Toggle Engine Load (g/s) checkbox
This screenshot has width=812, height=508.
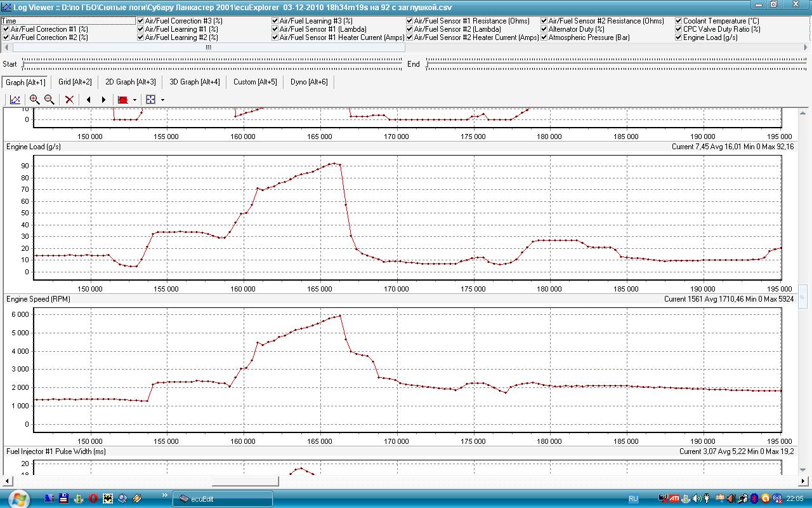pos(679,37)
